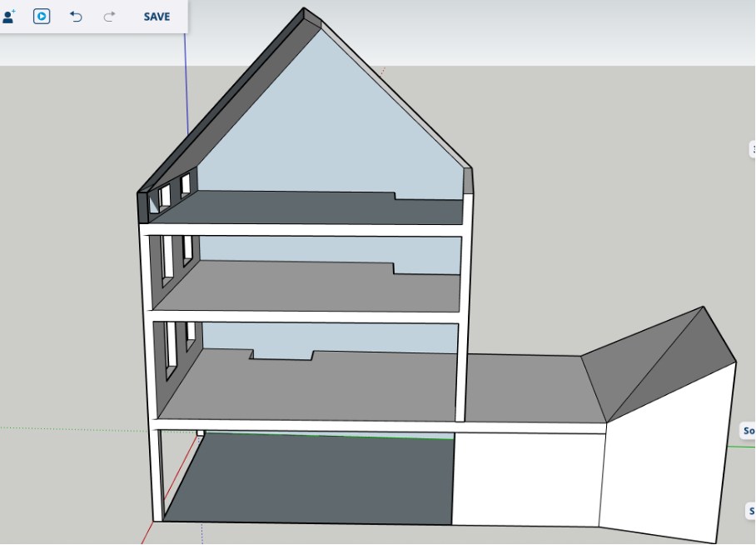The height and width of the screenshot is (545, 756).
Task: Click the partially visible 'So' label at right edge
Action: click(x=748, y=431)
